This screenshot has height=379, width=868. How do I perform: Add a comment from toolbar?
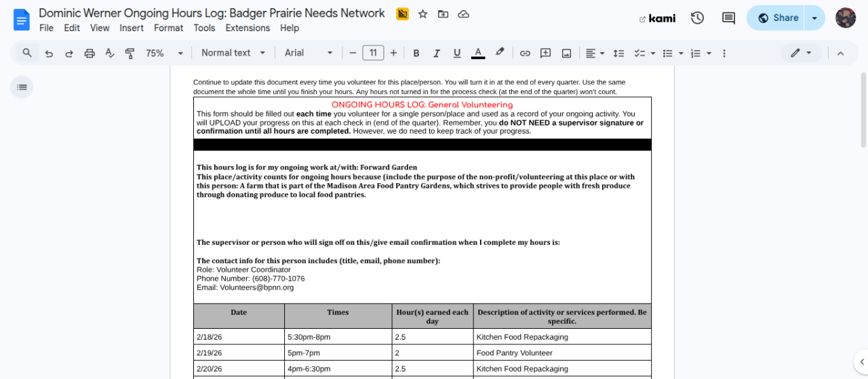click(545, 53)
